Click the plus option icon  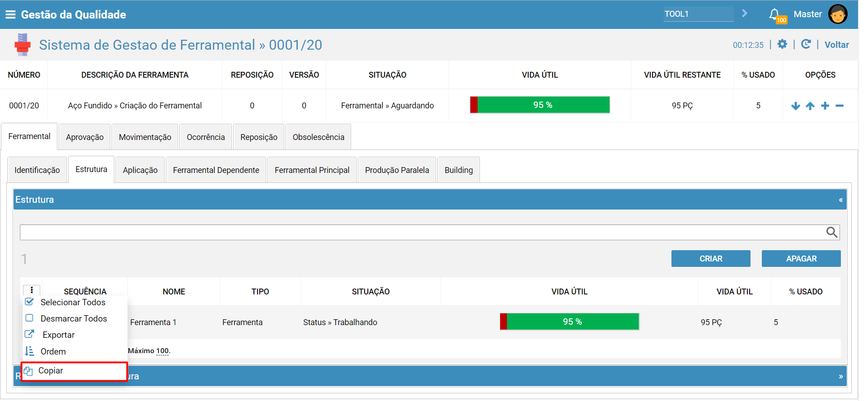point(825,106)
